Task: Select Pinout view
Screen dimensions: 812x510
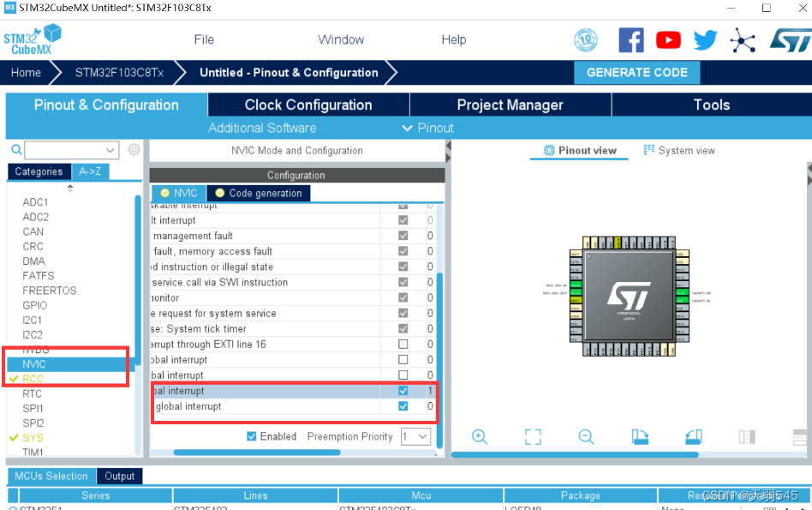Action: tap(580, 150)
